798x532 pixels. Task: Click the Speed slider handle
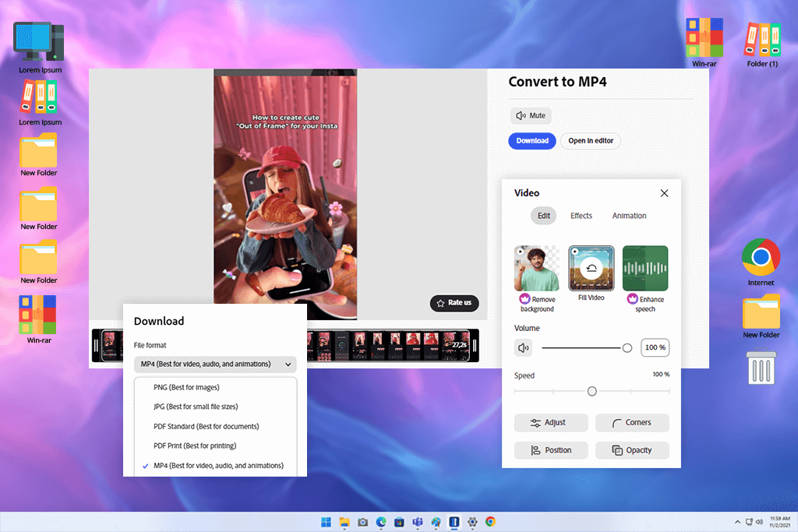pyautogui.click(x=592, y=391)
